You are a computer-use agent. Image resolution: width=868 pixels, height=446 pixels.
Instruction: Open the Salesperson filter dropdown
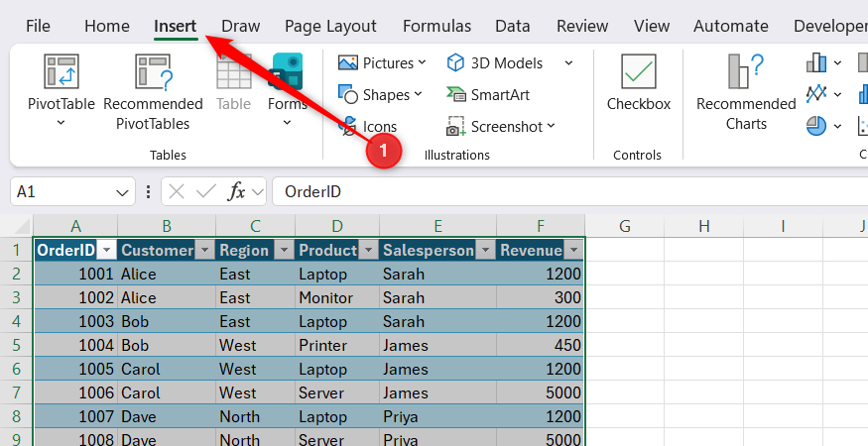click(x=485, y=251)
